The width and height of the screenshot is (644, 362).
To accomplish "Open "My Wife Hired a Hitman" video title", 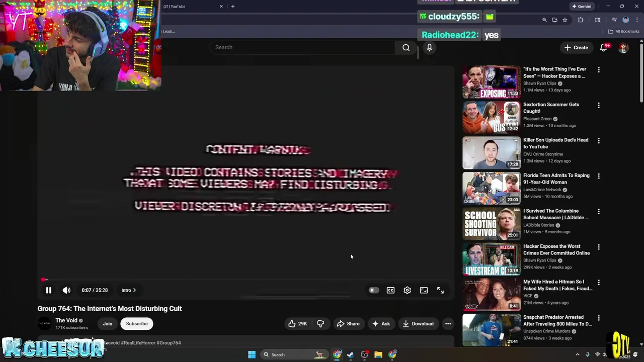I will point(557,285).
